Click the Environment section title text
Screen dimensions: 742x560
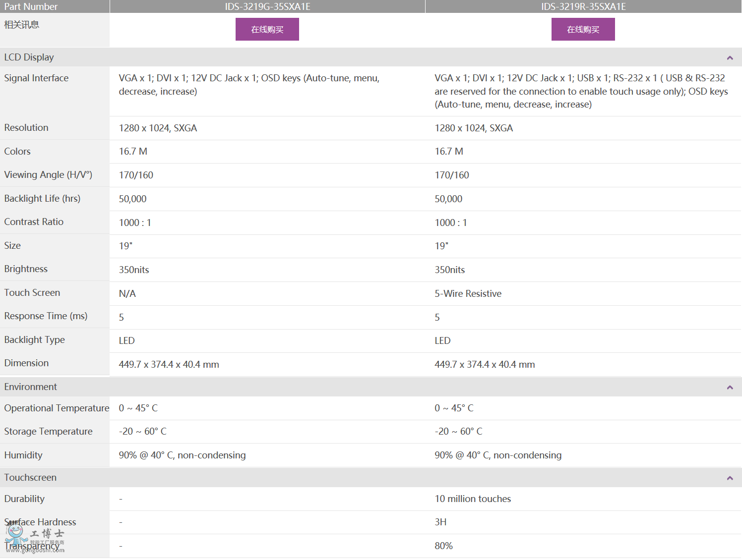click(x=30, y=387)
